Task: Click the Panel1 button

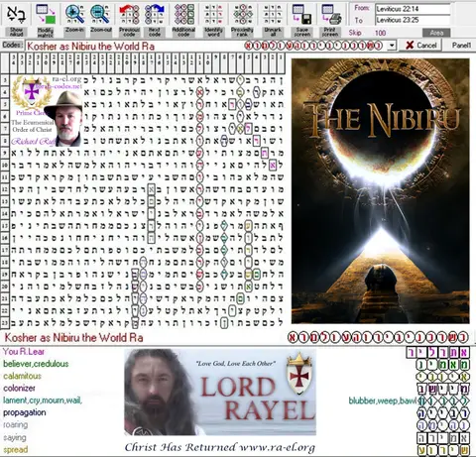Action: click(461, 46)
